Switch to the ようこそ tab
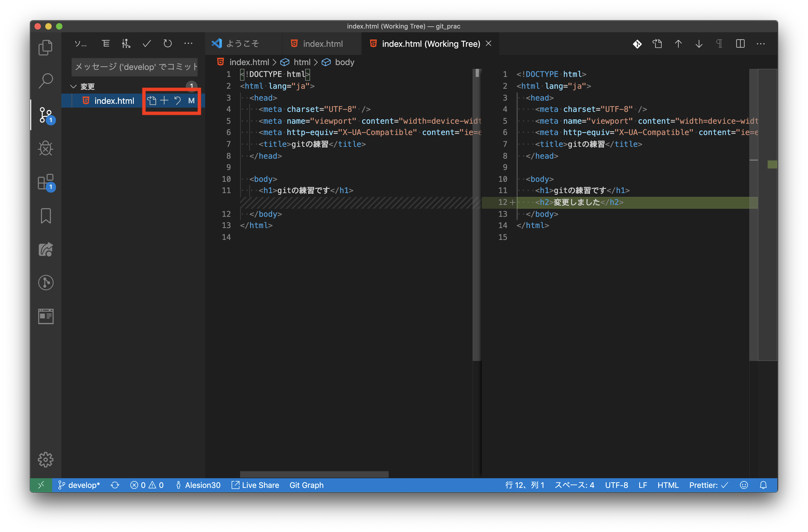This screenshot has height=532, width=808. point(243,44)
